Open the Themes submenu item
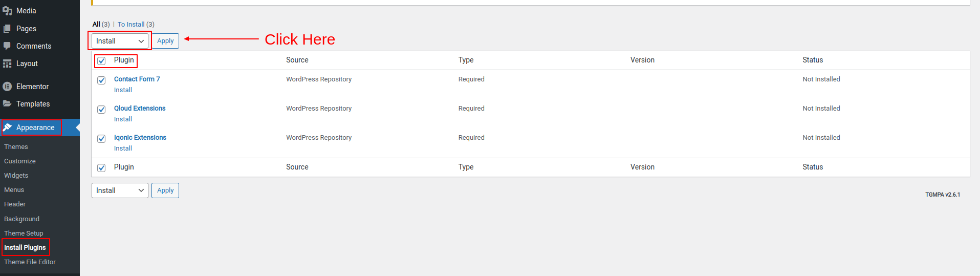 [16, 147]
